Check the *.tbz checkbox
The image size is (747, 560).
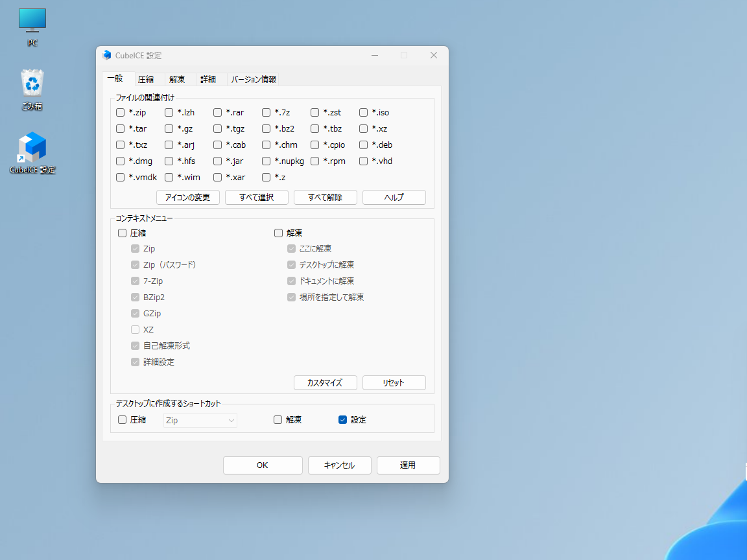(314, 128)
